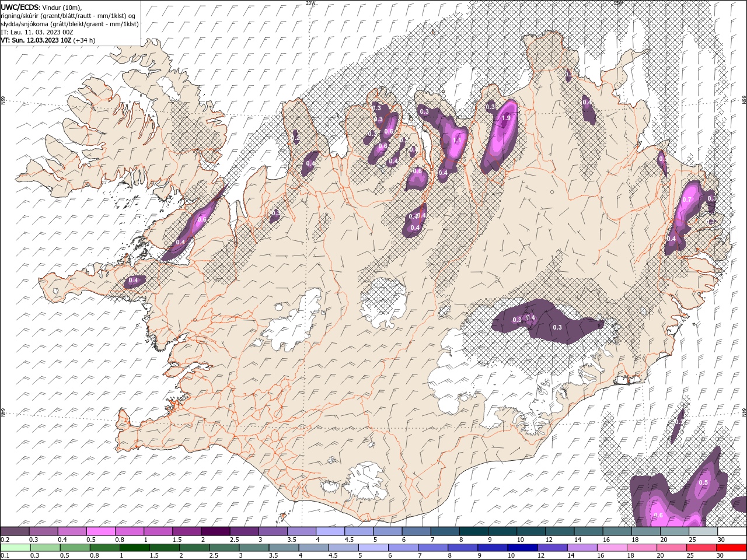Click the '2.5' label in the upper legend
This screenshot has height=560, width=747.
coord(234,540)
